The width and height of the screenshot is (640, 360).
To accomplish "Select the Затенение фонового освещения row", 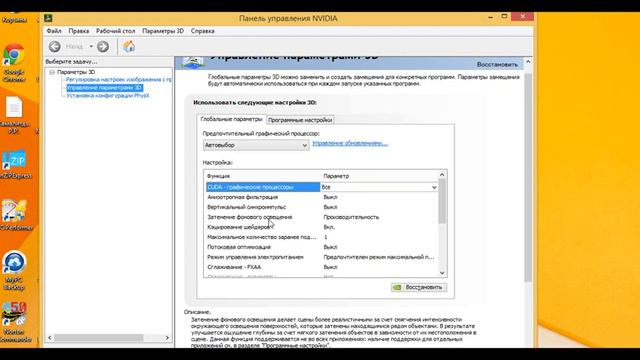I will [322, 217].
